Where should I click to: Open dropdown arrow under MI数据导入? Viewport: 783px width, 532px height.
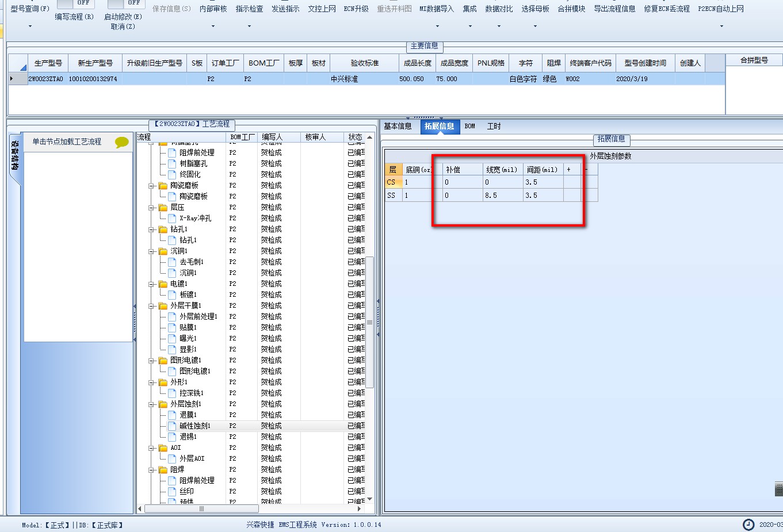pos(437,26)
